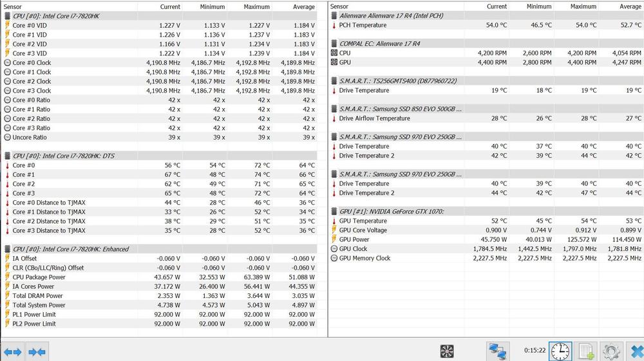Click the blue X close sensors icon
This screenshot has width=644, height=361.
(x=635, y=351)
